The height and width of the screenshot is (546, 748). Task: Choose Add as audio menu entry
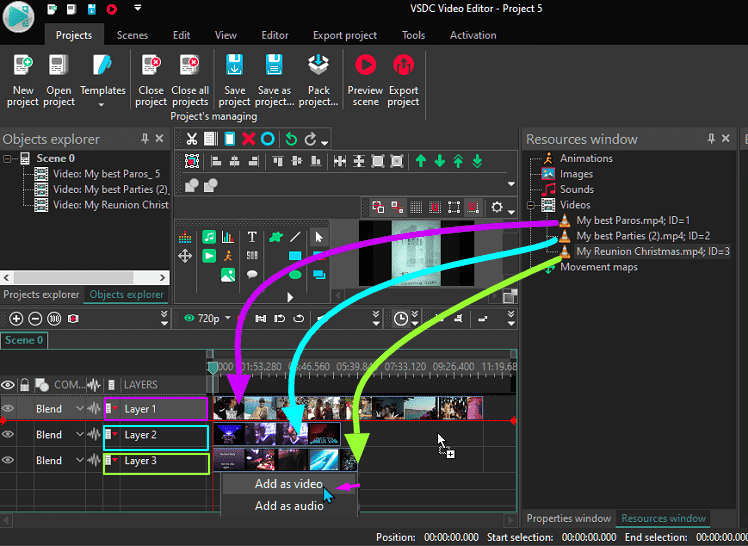click(x=289, y=505)
